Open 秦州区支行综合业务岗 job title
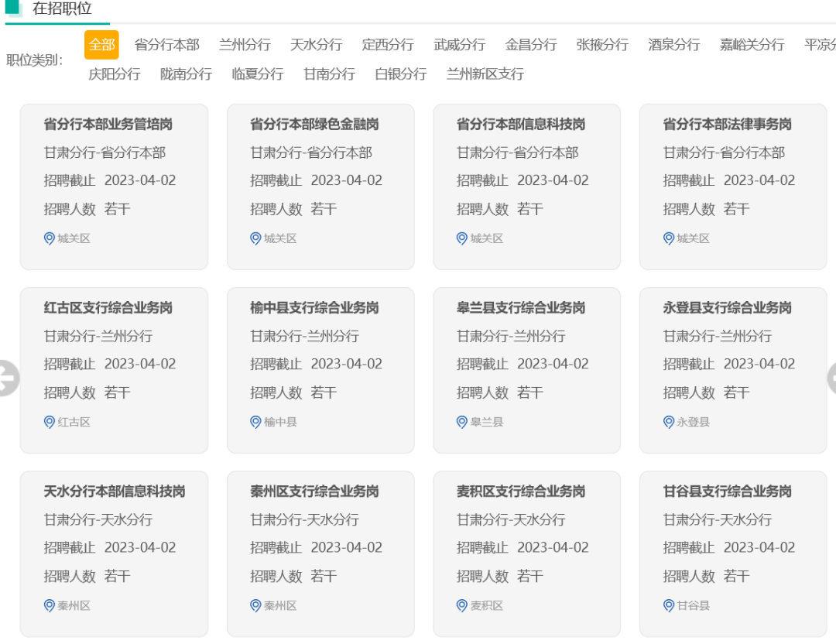Screen dimensions: 836x644 [x=314, y=492]
